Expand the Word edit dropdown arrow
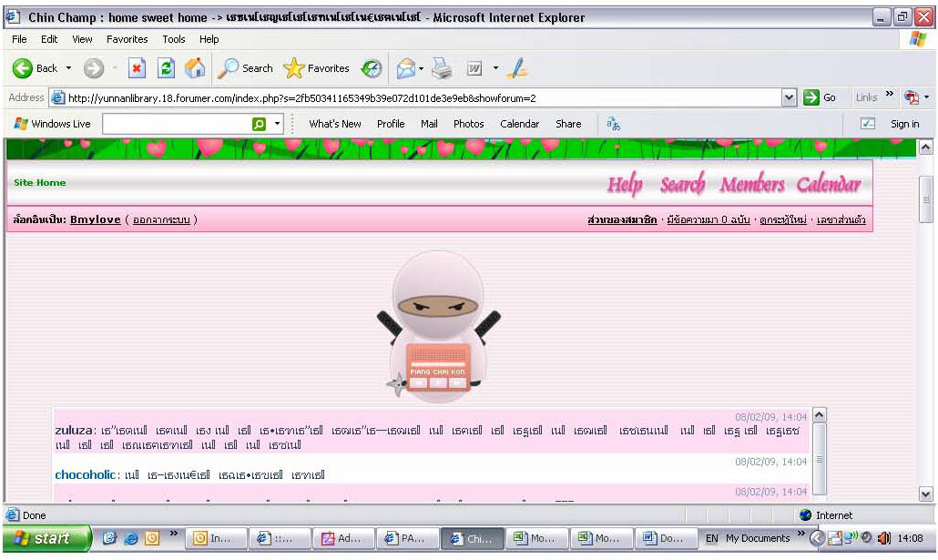 tap(495, 68)
